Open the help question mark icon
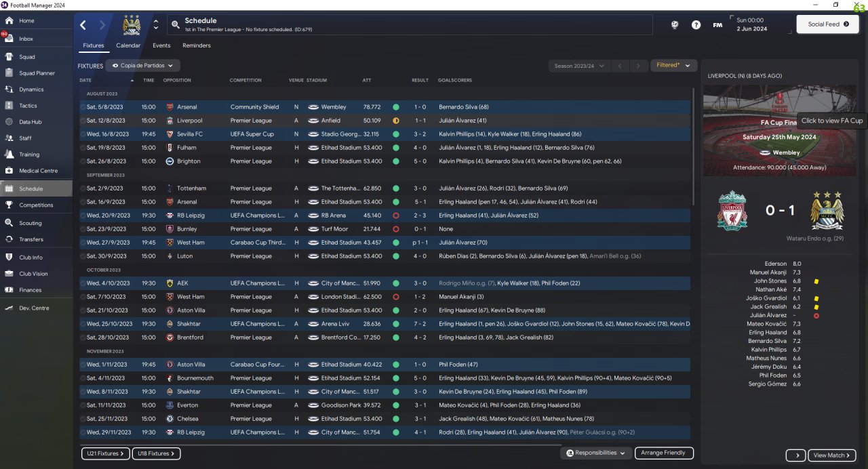Screen dimensions: 868x469 coord(696,25)
